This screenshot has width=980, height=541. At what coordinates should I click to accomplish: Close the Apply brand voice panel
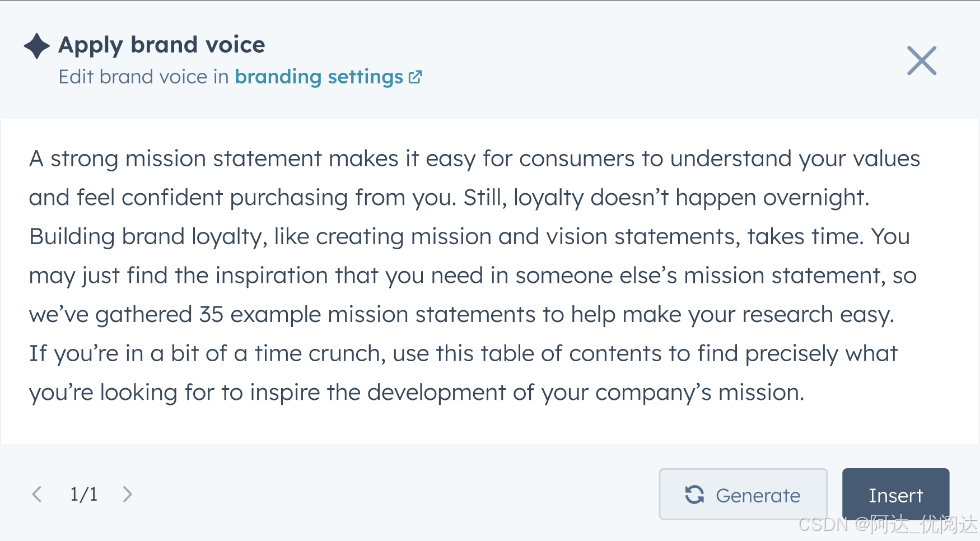pyautogui.click(x=922, y=60)
